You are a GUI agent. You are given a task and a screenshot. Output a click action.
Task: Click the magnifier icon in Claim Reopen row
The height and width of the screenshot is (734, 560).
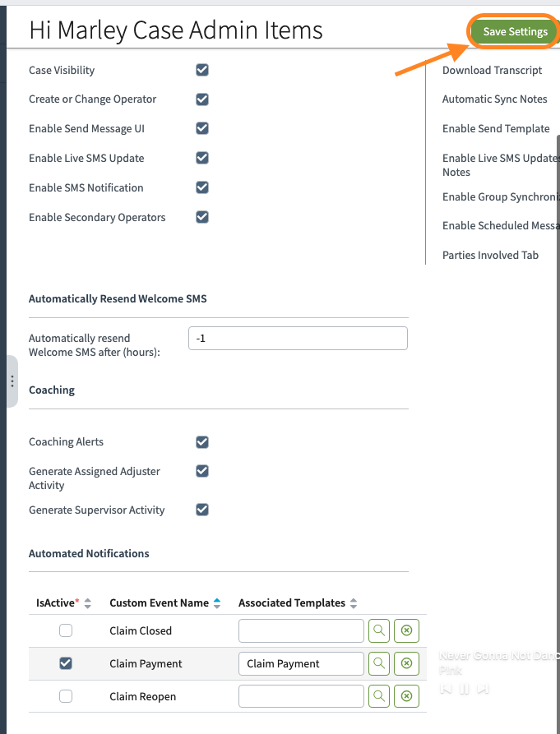click(379, 696)
